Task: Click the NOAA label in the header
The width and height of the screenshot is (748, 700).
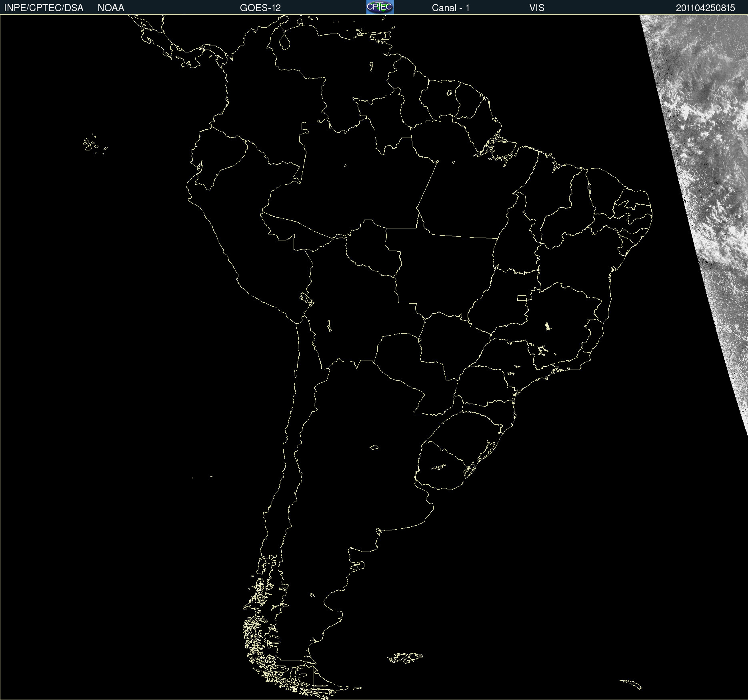Action: click(111, 8)
